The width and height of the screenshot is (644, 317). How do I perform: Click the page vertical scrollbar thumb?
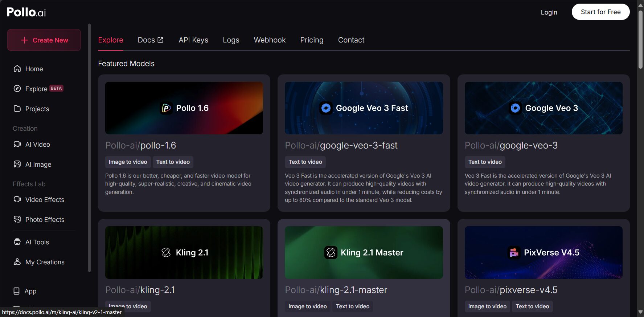(x=640, y=39)
